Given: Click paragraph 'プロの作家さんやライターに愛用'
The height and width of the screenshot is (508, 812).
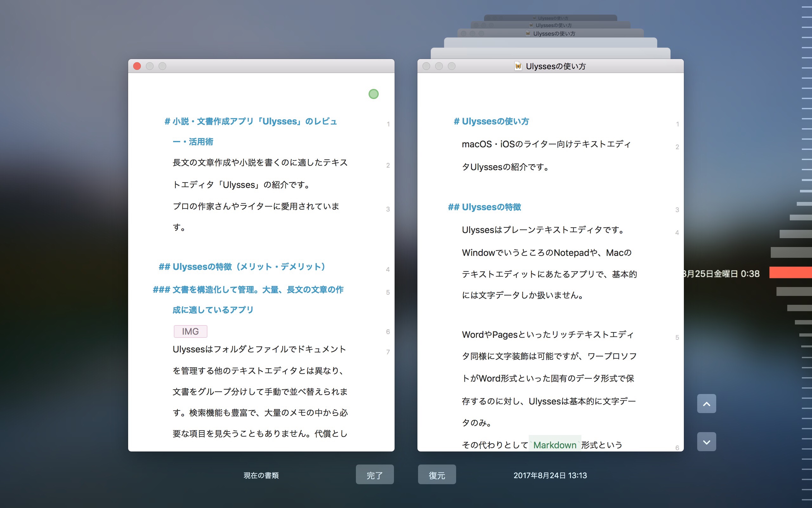Looking at the screenshot, I should [256, 217].
